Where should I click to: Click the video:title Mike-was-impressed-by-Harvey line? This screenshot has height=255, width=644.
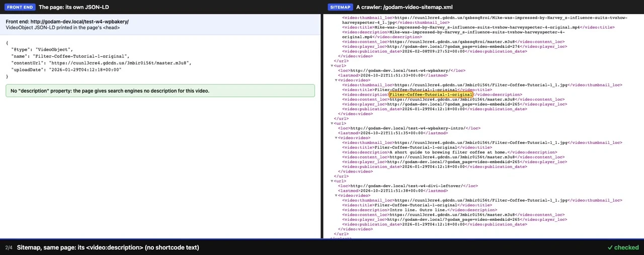pyautogui.click(x=478, y=28)
